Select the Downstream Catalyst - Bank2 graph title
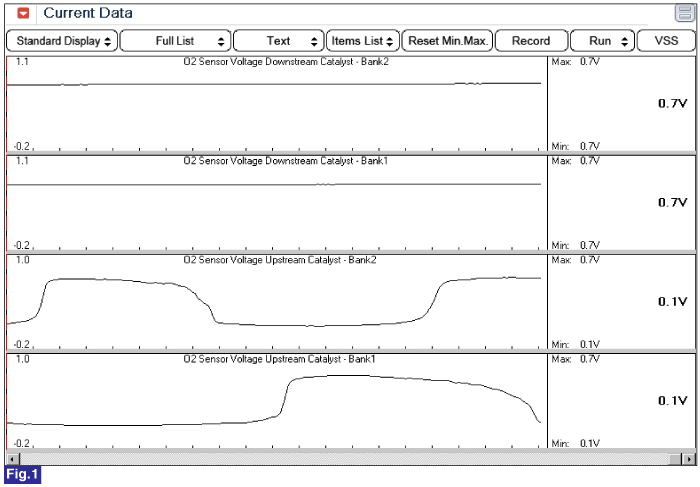700x487 pixels. [x=286, y=62]
